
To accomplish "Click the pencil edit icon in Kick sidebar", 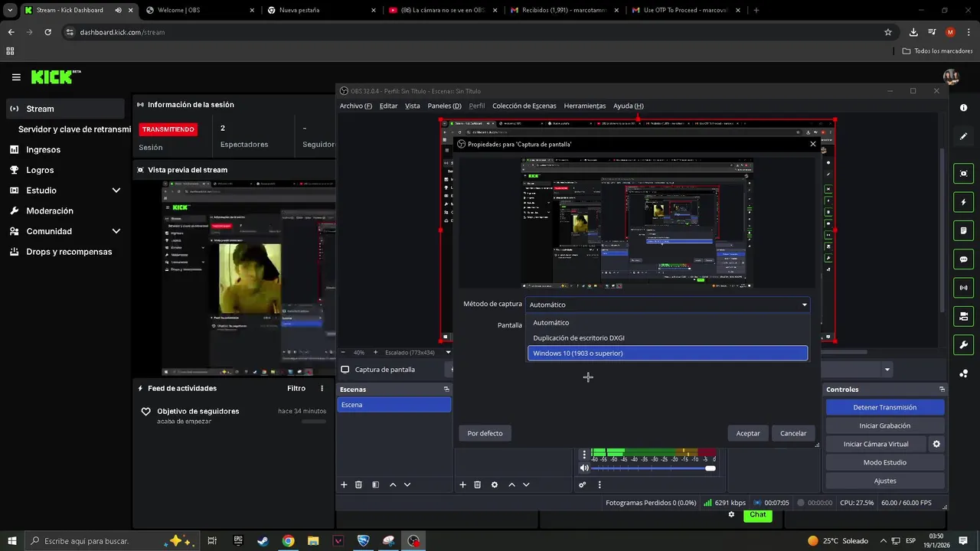I will click(x=964, y=136).
